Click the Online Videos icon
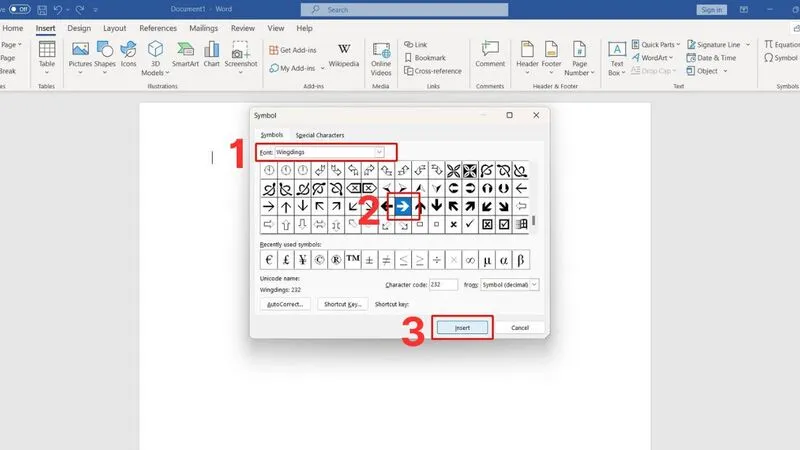The width and height of the screenshot is (800, 450). pos(381,59)
